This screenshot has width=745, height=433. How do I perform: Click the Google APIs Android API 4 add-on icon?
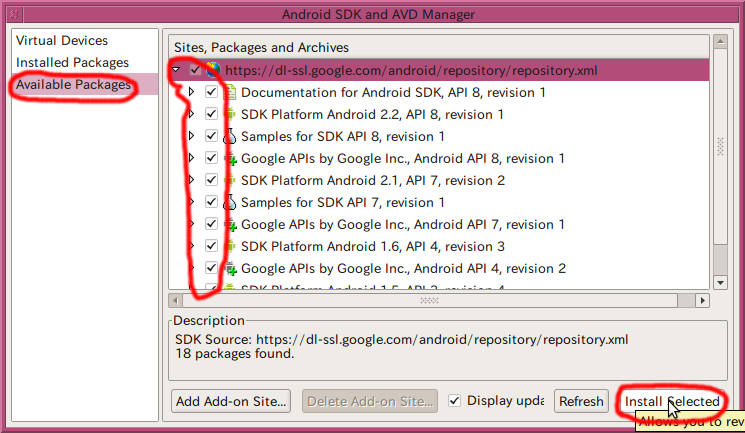[230, 268]
